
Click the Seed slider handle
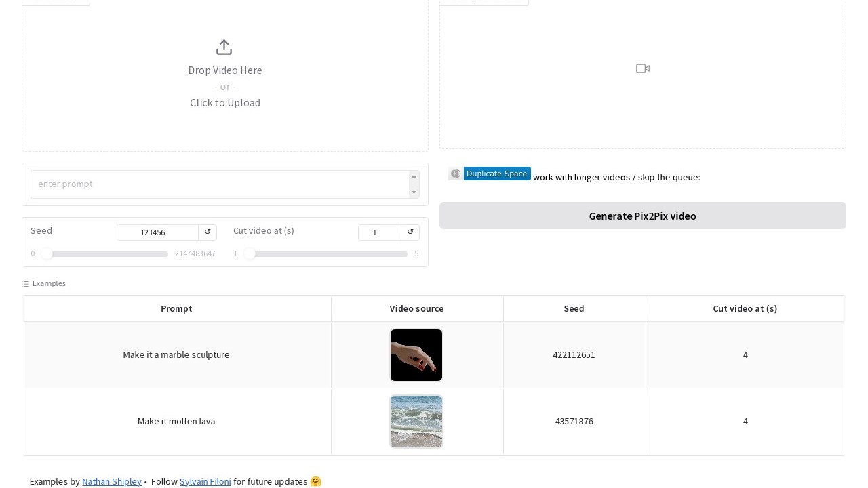pyautogui.click(x=47, y=253)
